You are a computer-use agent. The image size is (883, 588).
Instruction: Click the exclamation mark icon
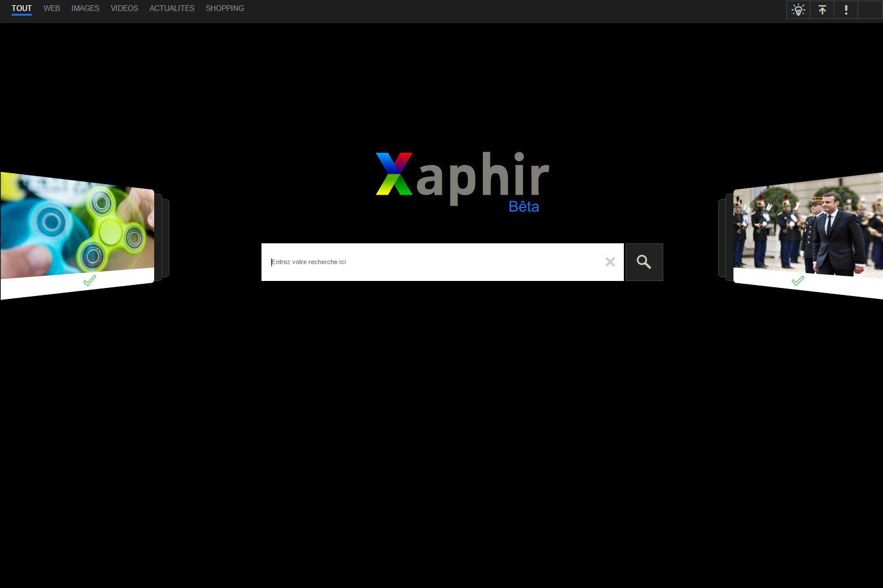[846, 10]
